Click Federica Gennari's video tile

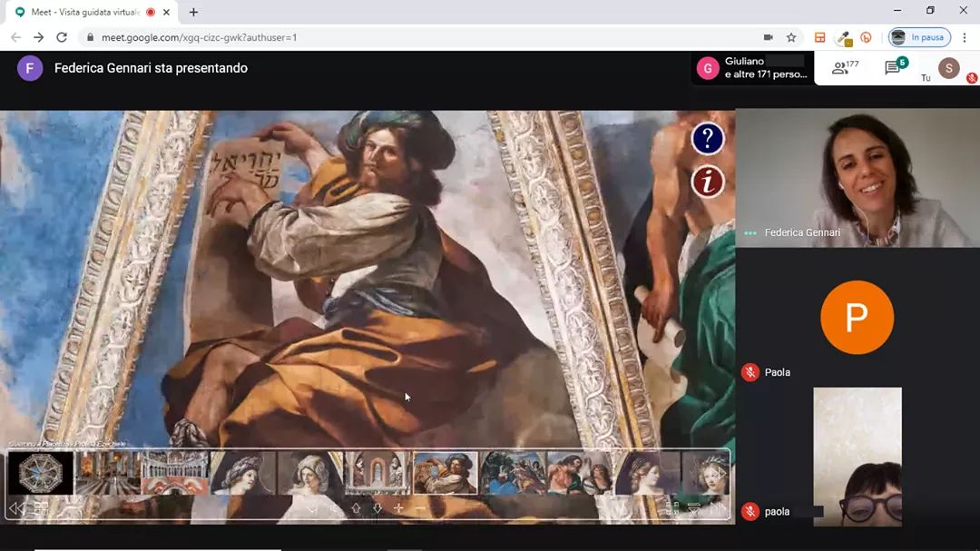[x=857, y=178]
